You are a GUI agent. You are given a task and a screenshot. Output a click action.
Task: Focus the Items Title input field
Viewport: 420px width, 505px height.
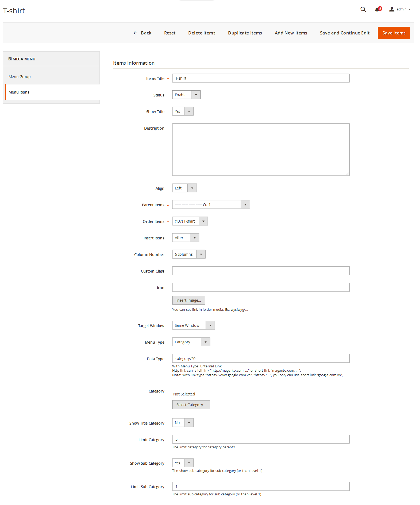click(260, 78)
